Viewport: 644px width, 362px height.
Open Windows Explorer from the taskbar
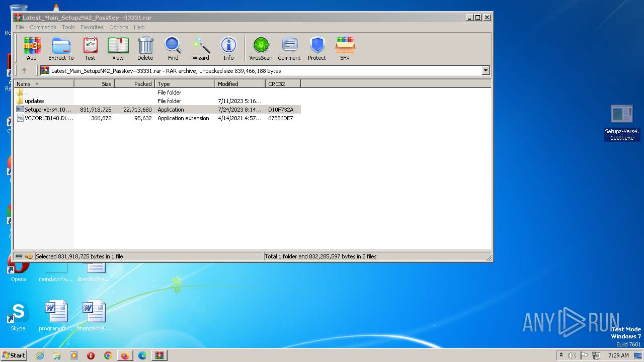point(57,355)
